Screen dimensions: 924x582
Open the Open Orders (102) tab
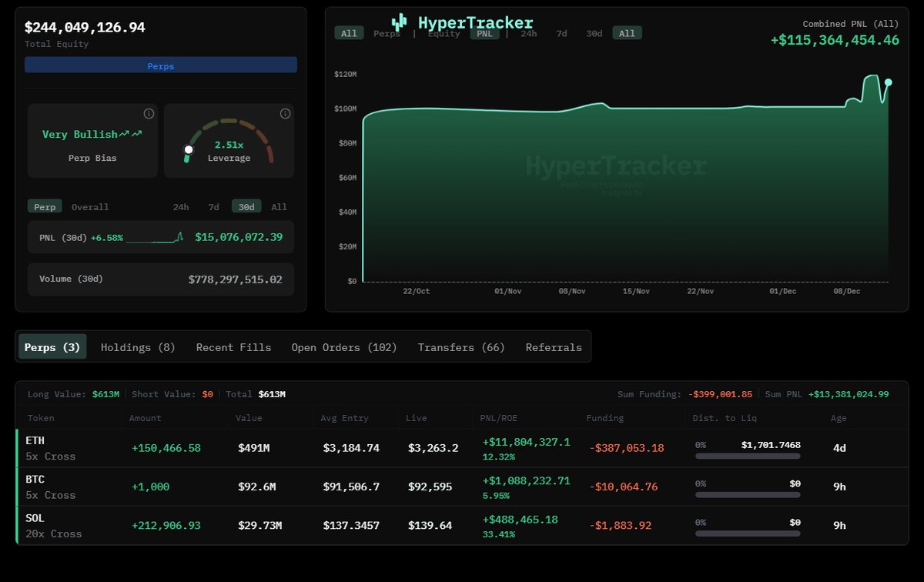[x=344, y=347]
